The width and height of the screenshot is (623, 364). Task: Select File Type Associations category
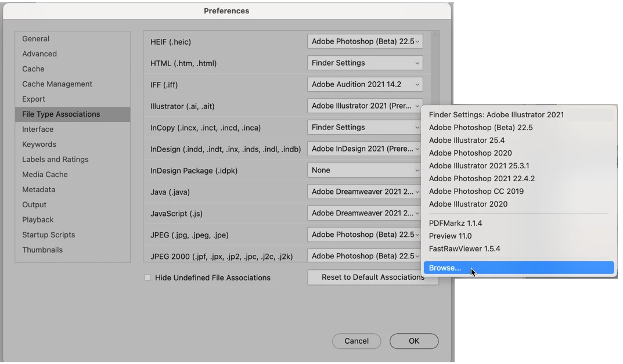click(73, 114)
